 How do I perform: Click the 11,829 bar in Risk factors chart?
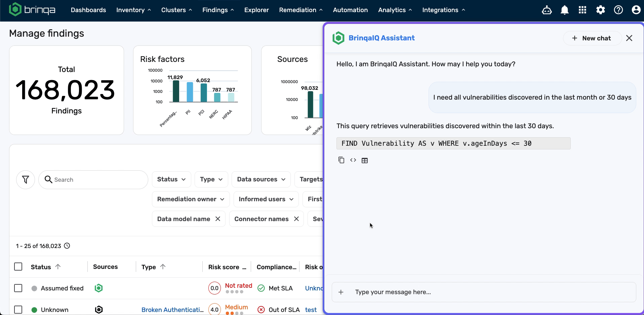pos(176,91)
